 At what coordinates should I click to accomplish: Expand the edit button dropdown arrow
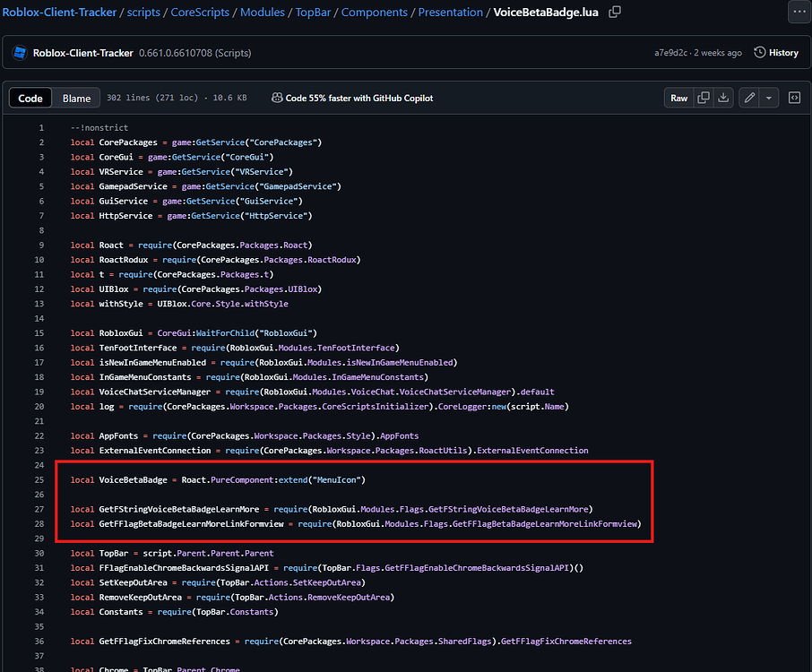[768, 98]
